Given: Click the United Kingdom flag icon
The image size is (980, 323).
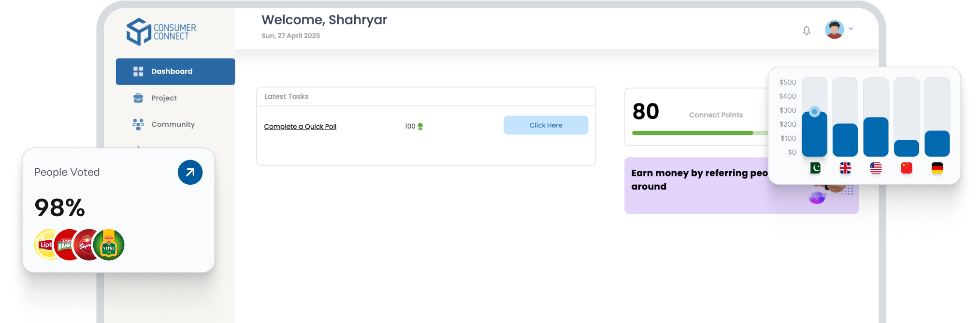Looking at the screenshot, I should click(x=845, y=168).
